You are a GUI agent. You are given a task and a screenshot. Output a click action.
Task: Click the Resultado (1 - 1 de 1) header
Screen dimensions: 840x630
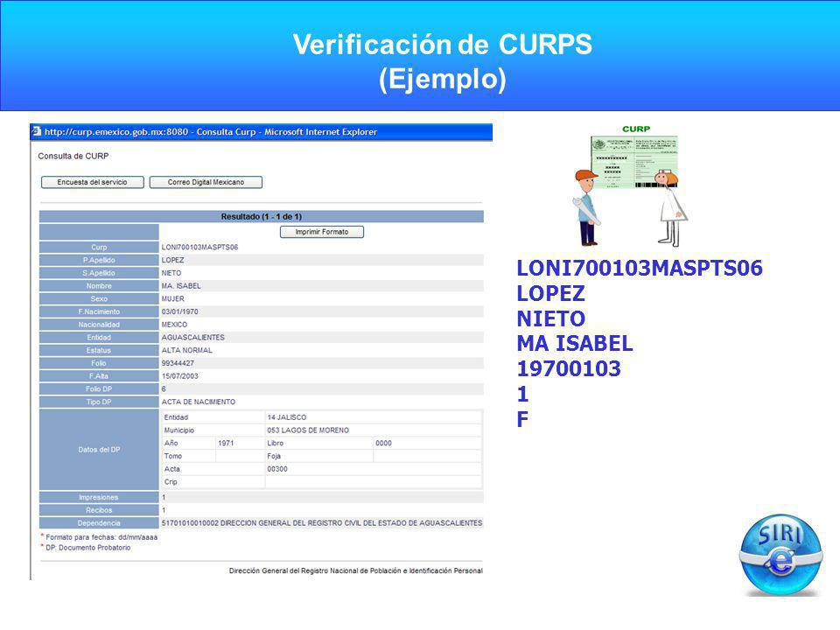point(262,216)
